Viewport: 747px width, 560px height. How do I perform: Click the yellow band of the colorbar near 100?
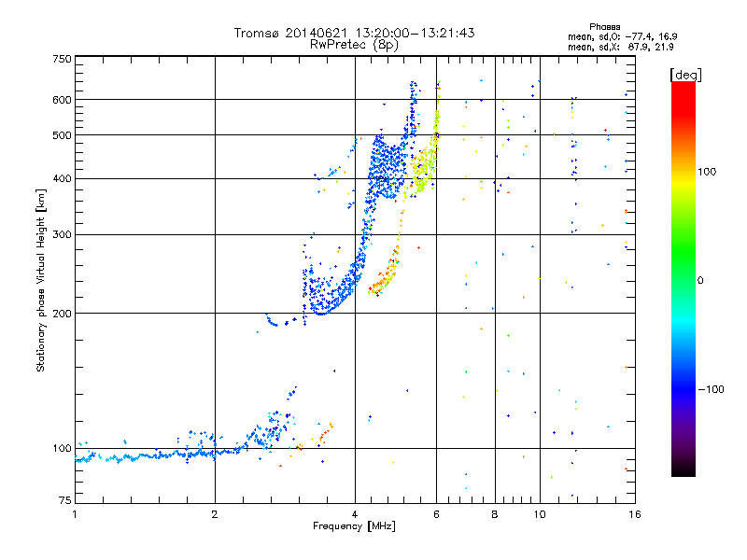(684, 181)
